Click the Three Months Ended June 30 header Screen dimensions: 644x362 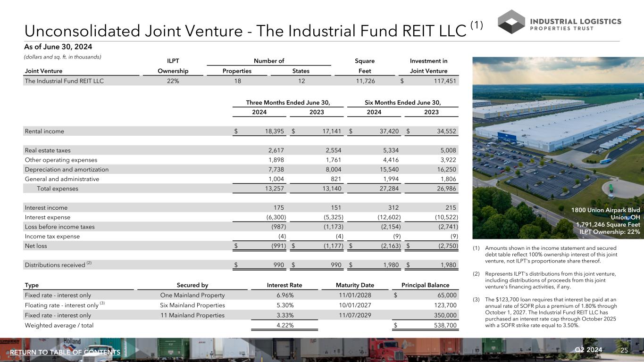[x=288, y=103]
